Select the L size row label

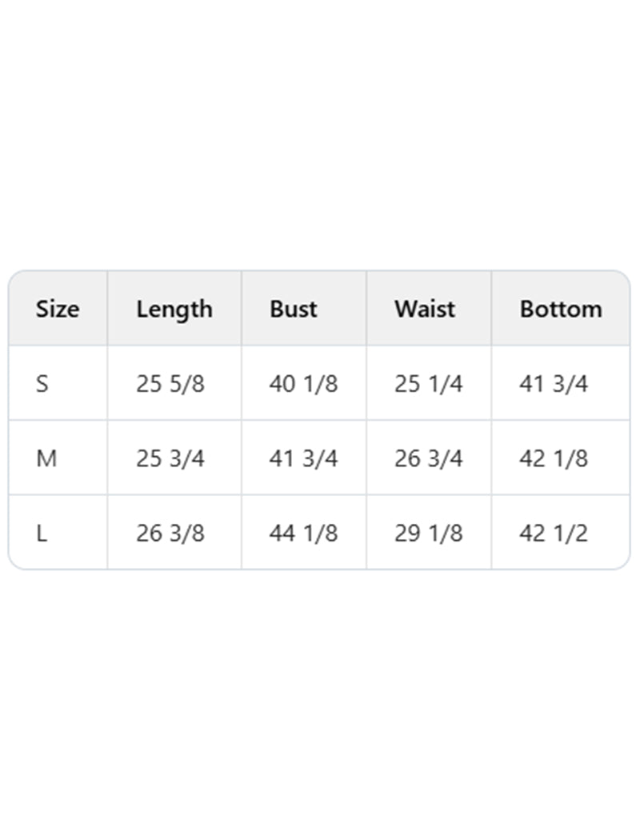tap(42, 533)
